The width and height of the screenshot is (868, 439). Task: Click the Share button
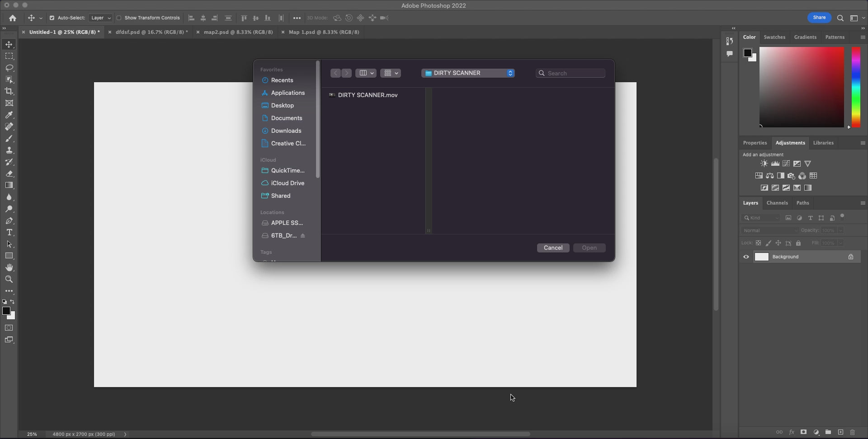(x=819, y=18)
